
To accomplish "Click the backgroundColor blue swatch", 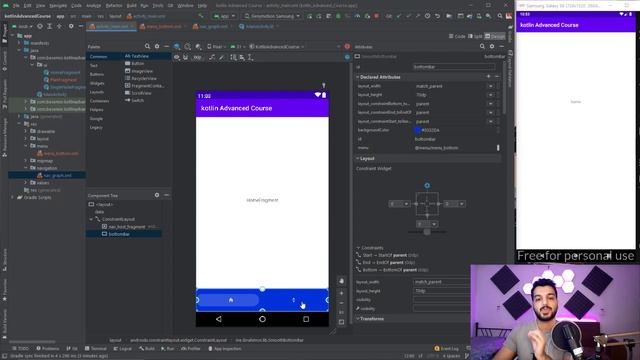I will point(418,130).
